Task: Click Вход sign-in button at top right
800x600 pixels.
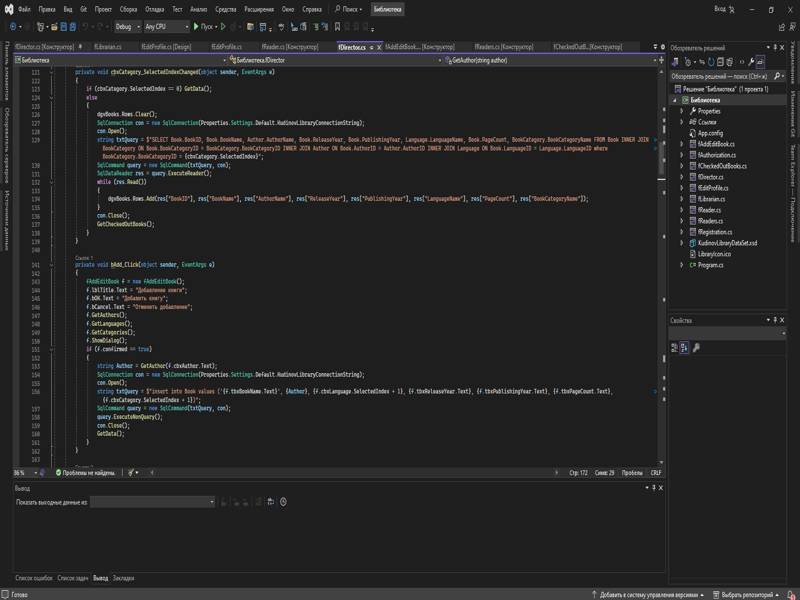Action: [x=720, y=8]
